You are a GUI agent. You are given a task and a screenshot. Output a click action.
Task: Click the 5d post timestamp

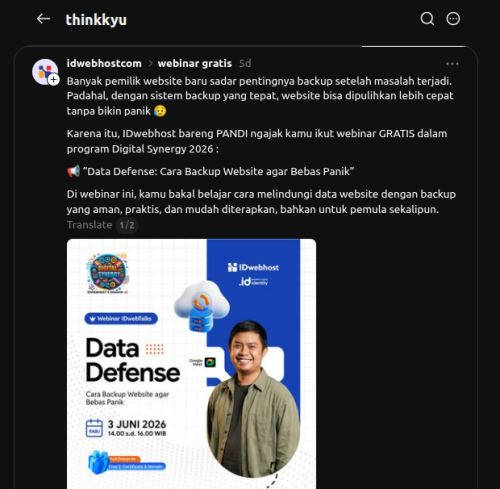tap(245, 63)
